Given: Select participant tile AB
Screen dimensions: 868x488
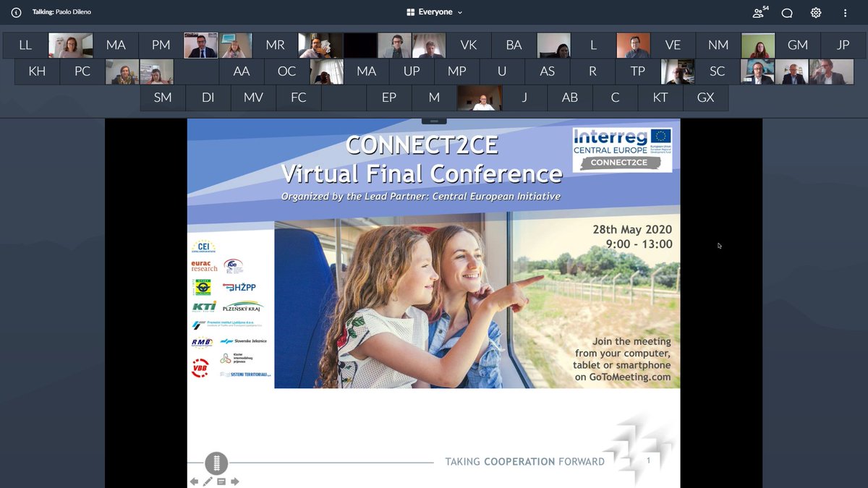Looking at the screenshot, I should [570, 98].
